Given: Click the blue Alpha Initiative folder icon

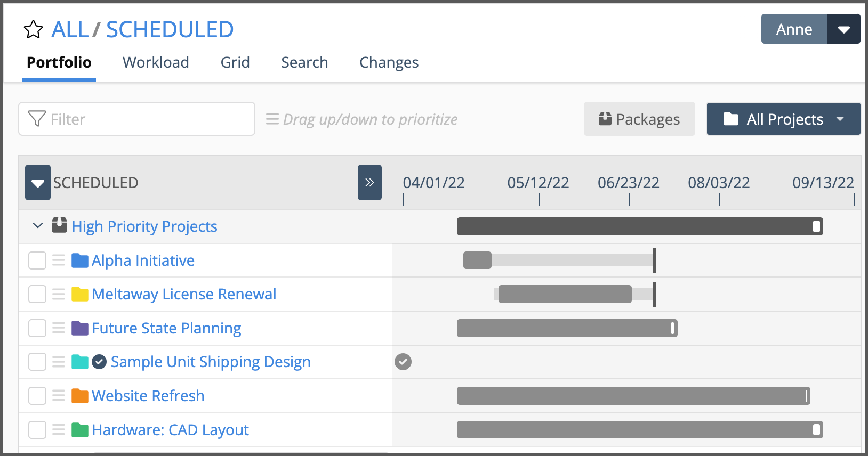Looking at the screenshot, I should (80, 260).
